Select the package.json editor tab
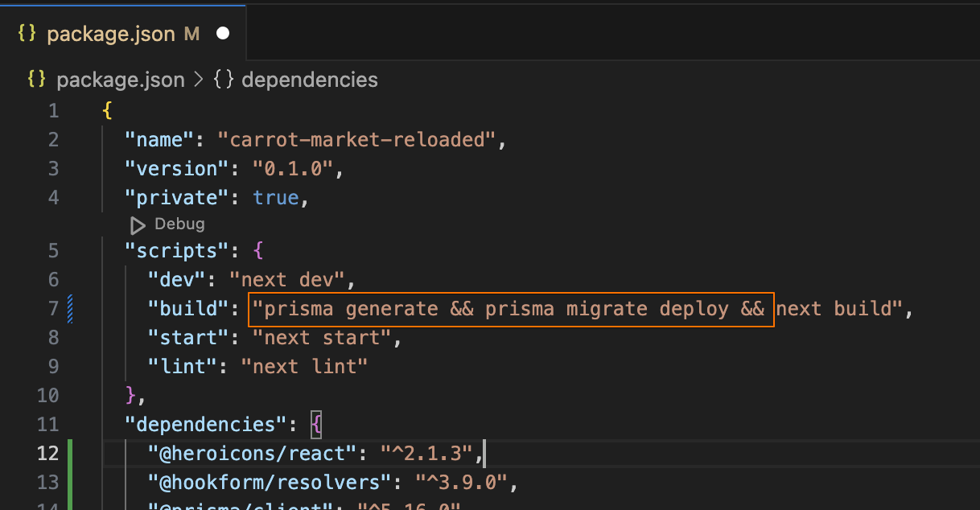Image resolution: width=980 pixels, height=510 pixels. pyautogui.click(x=122, y=33)
